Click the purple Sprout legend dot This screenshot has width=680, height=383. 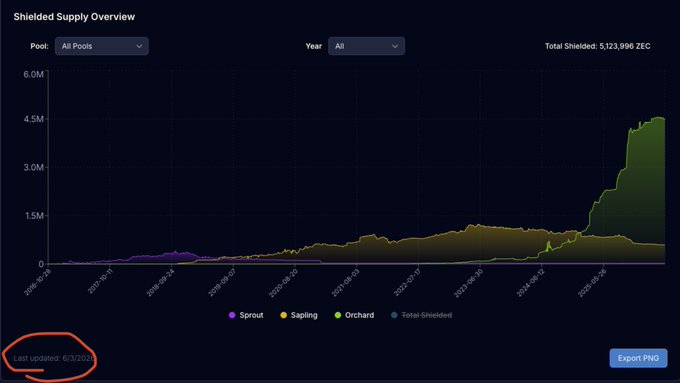[232, 315]
